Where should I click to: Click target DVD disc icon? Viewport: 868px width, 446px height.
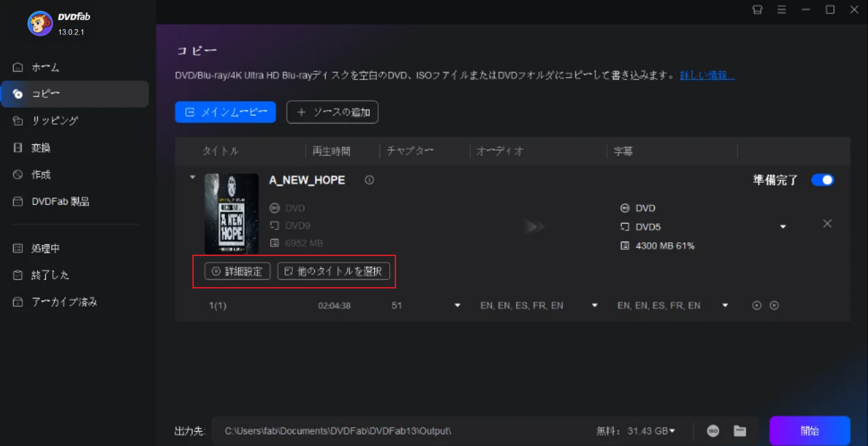(625, 208)
